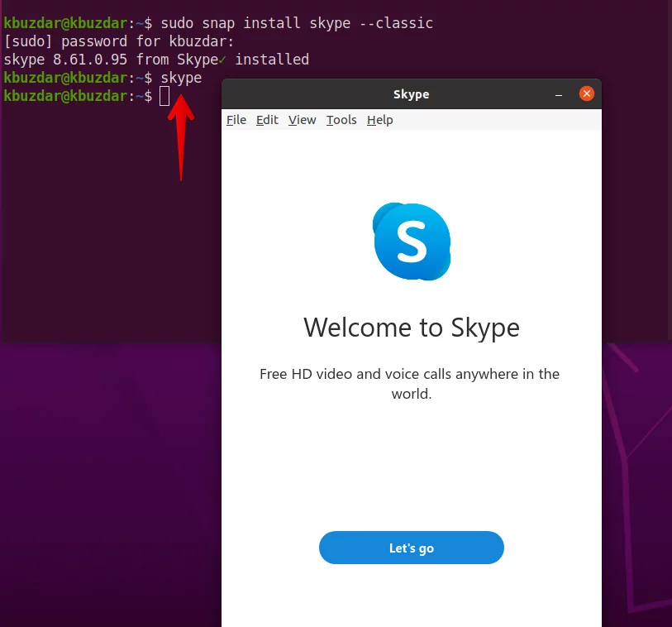
Task: Open the Help menu in Skype
Action: tap(379, 120)
